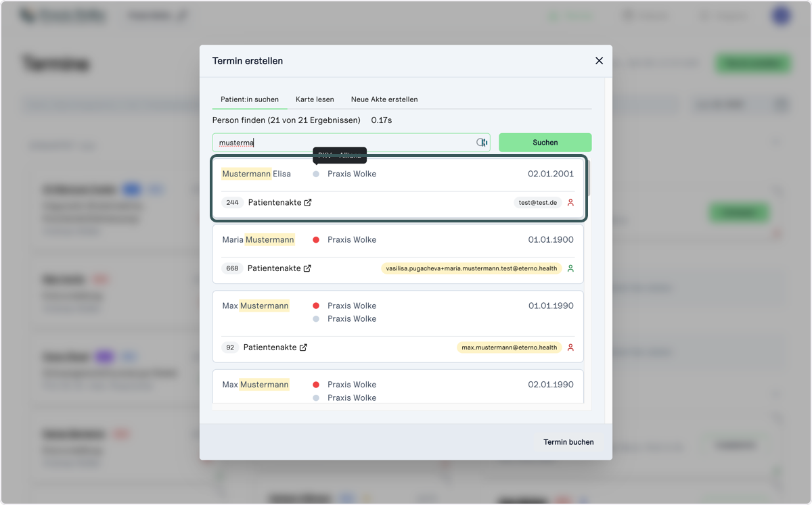Click the max.mustermann@eterno.health email chip
Image resolution: width=812 pixels, height=505 pixels.
(510, 347)
